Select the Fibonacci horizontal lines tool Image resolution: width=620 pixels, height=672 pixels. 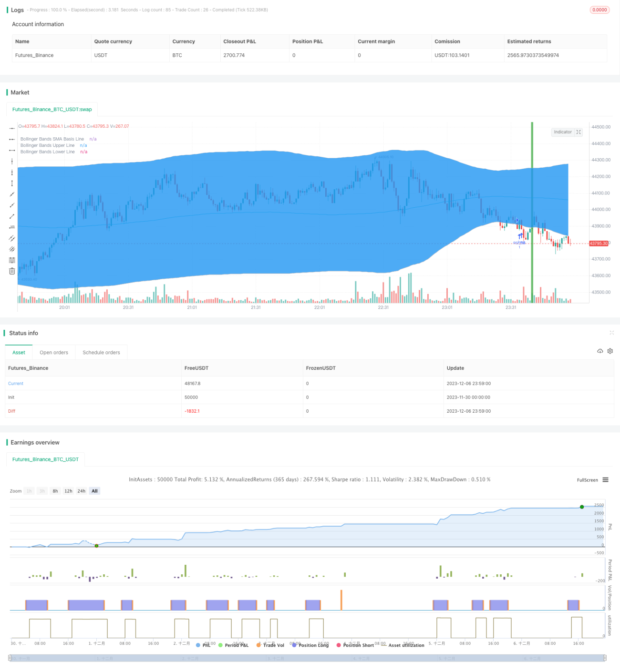tap(12, 260)
